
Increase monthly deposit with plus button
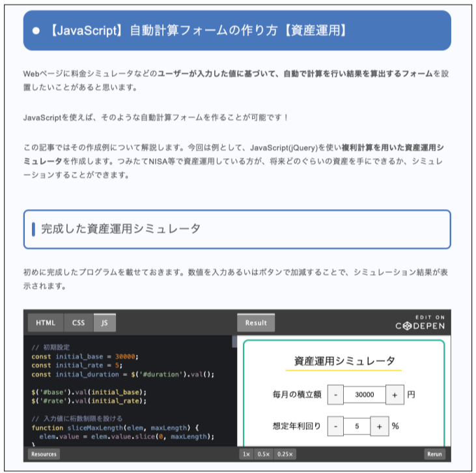coord(395,395)
